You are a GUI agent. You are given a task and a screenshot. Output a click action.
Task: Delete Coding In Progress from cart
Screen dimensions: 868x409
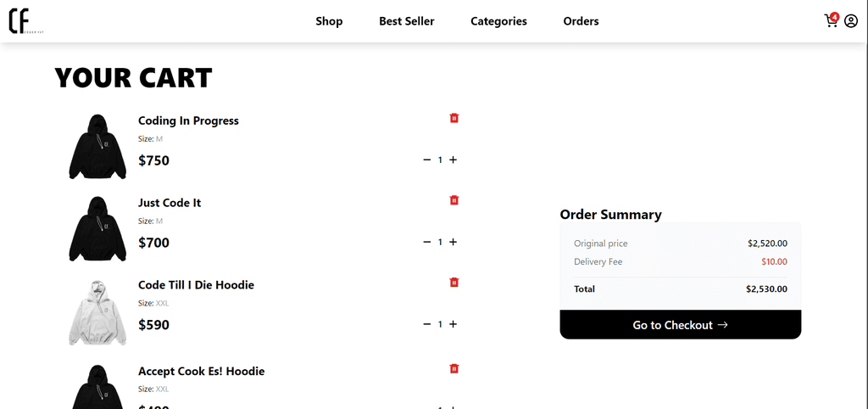(x=454, y=118)
